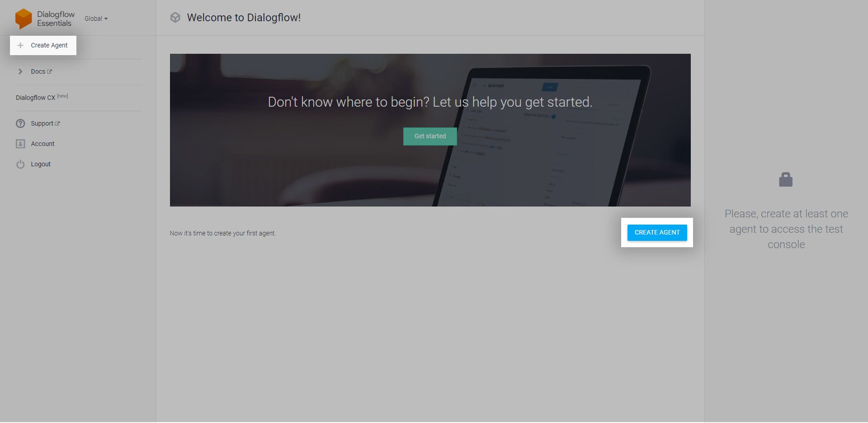Click the Dialogflow Essentials title text
The width and height of the screenshot is (868, 423).
click(x=56, y=19)
